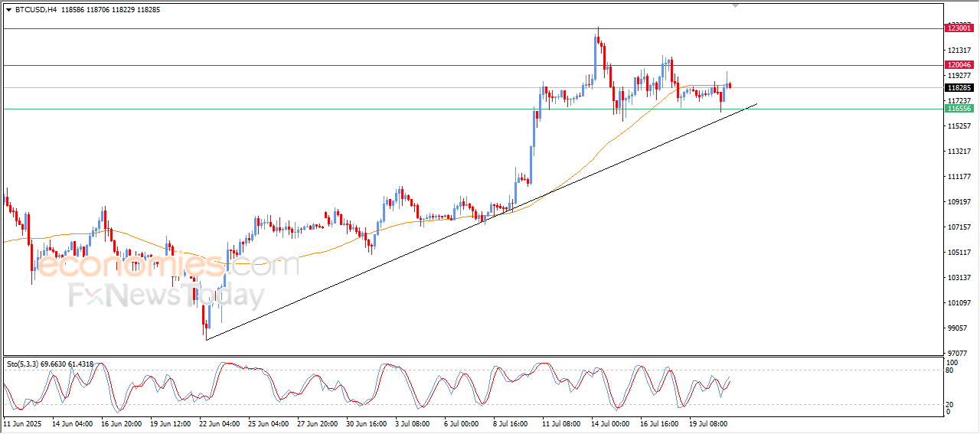Select the red 120046 price label
Image resolution: width=980 pixels, height=434 pixels.
[x=959, y=65]
